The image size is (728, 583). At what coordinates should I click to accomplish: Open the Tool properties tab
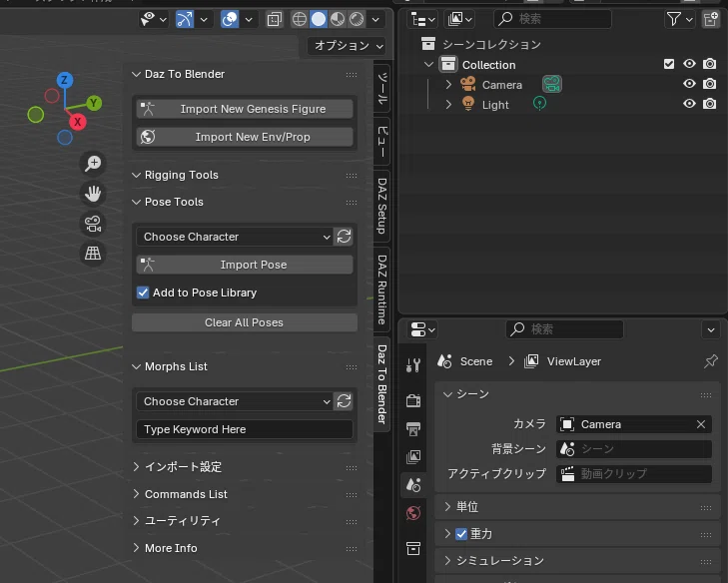[413, 364]
